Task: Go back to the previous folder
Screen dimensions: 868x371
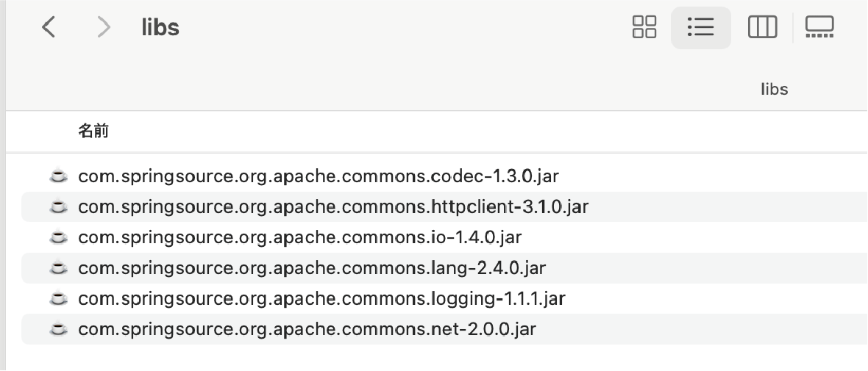Action: [49, 28]
